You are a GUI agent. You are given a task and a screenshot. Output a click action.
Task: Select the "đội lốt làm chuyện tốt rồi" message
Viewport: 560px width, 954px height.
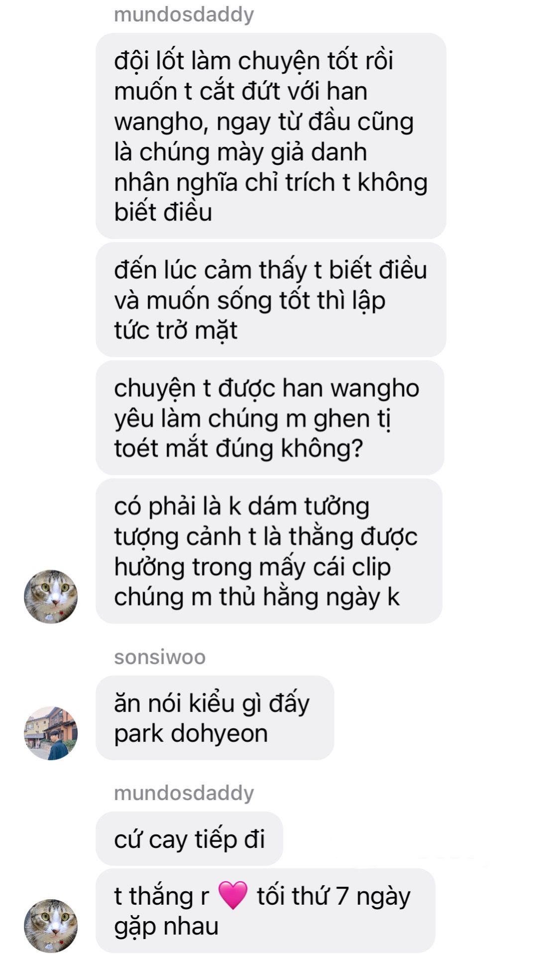271,136
